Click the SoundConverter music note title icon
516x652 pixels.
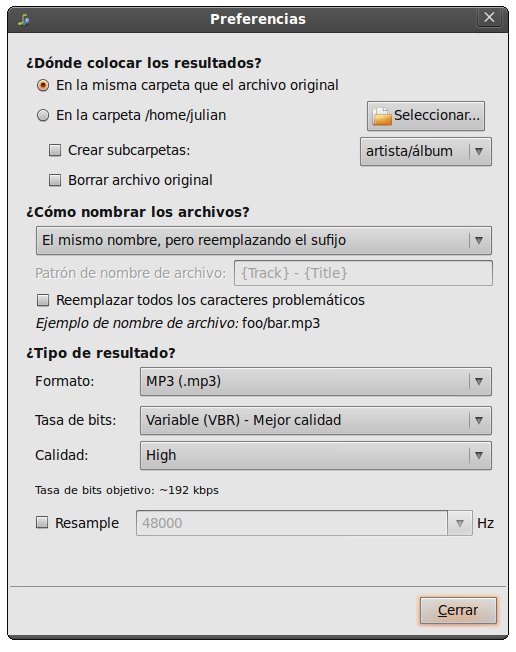point(24,19)
